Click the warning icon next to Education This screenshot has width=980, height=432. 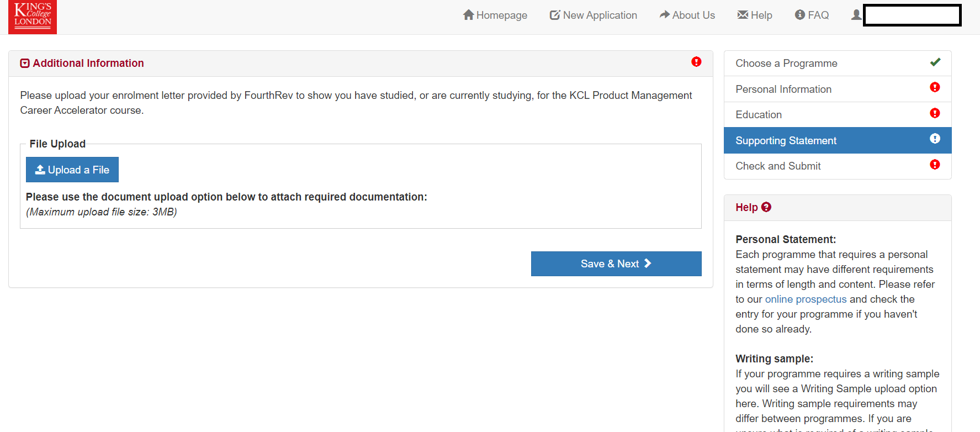pos(935,113)
